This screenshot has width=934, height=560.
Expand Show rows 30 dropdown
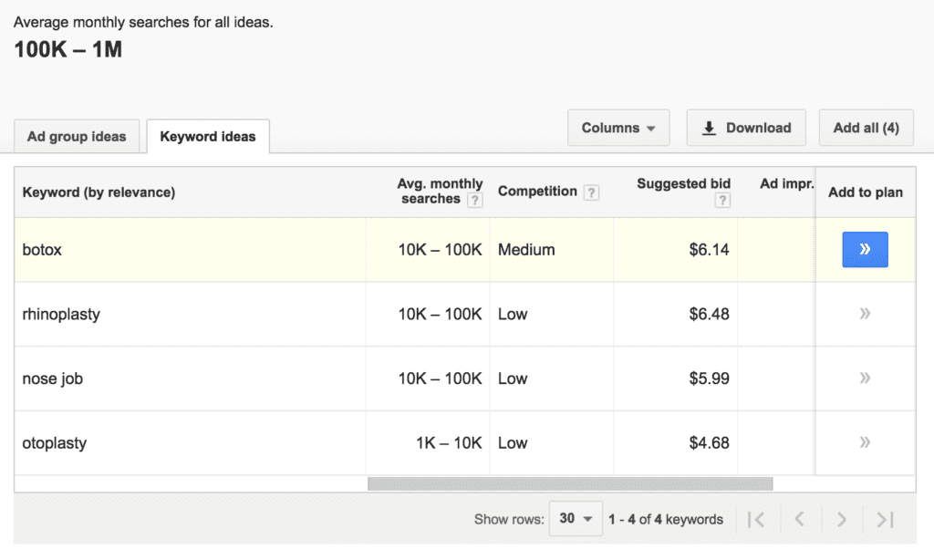tap(576, 518)
